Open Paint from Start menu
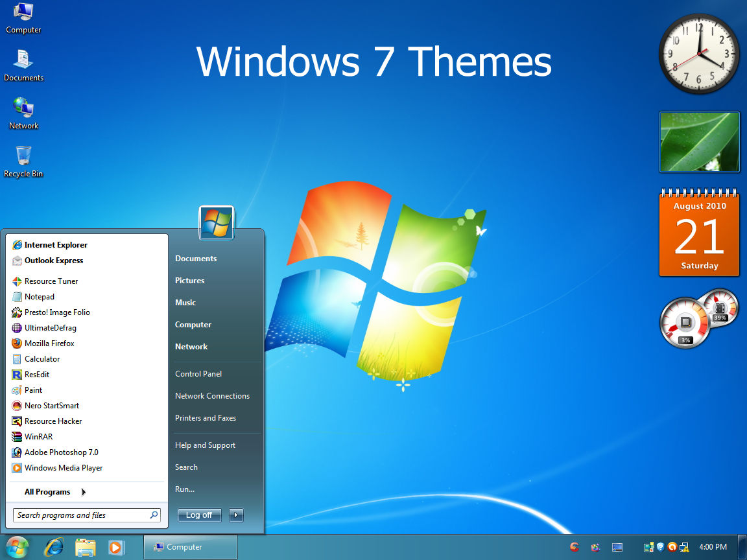Screen dimensions: 747x560 [28, 390]
